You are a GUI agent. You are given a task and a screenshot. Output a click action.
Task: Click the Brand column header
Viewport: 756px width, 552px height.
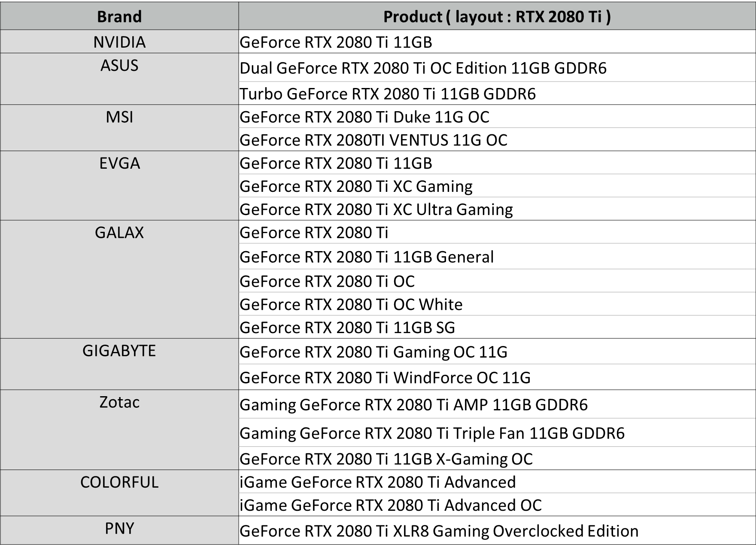click(119, 16)
